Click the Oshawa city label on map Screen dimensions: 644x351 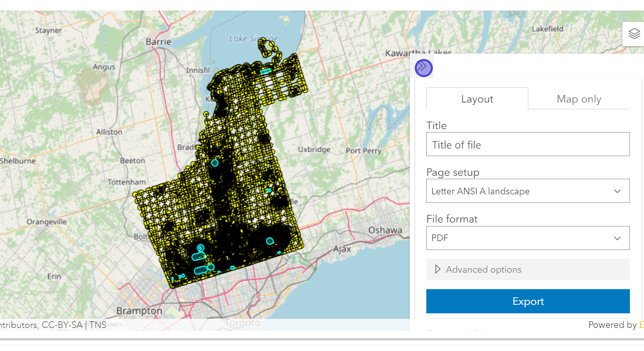(x=385, y=230)
